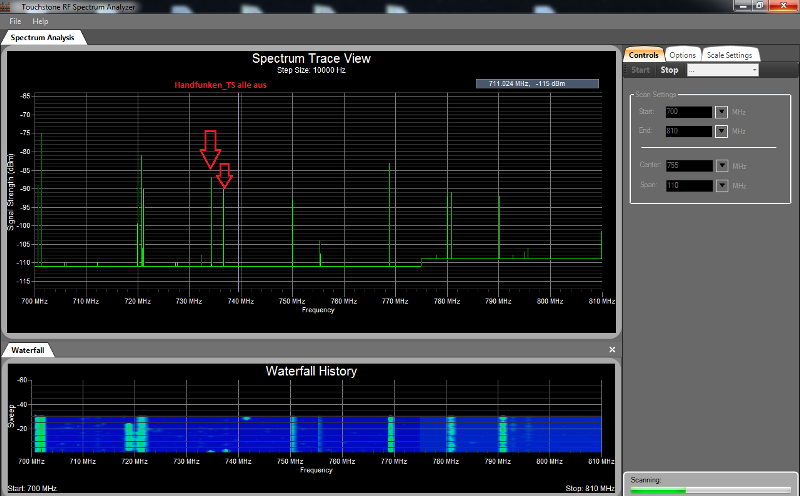Switch to the Options tab
The width and height of the screenshot is (800, 496).
pyautogui.click(x=683, y=55)
